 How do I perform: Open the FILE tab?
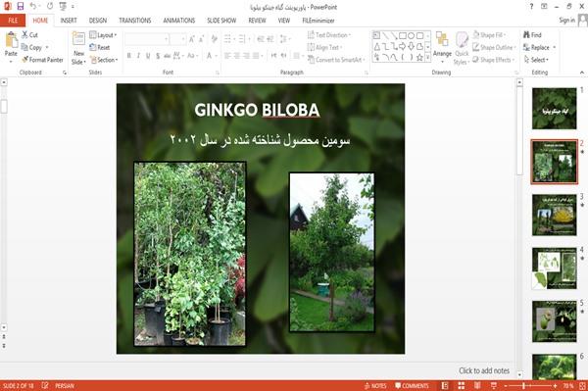13,21
